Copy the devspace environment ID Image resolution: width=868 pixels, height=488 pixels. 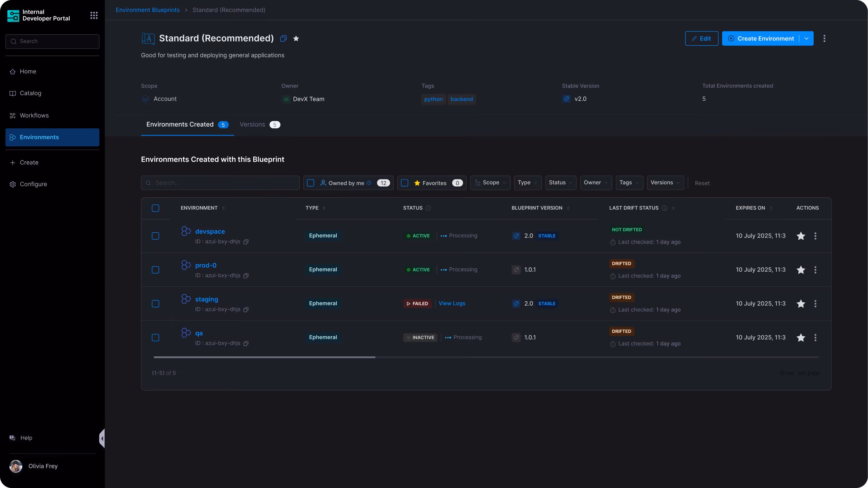[246, 242]
